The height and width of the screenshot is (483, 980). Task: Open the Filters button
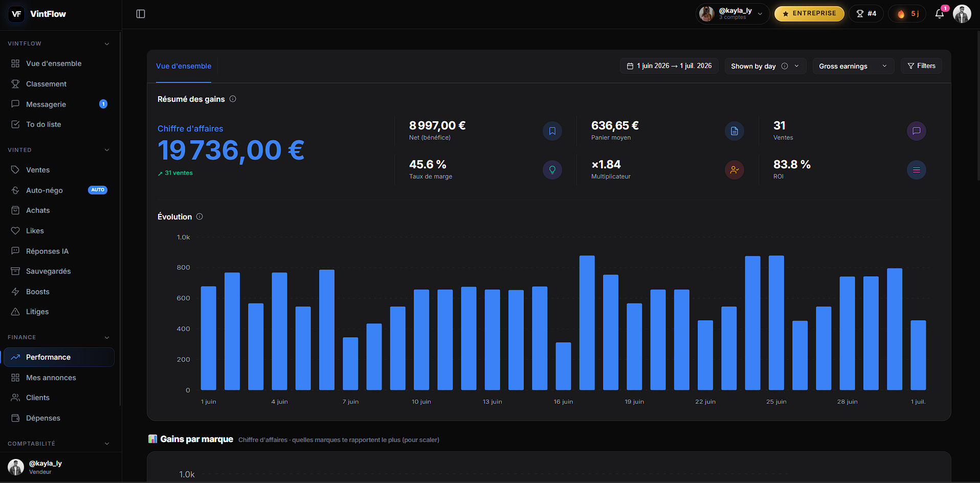tap(921, 66)
